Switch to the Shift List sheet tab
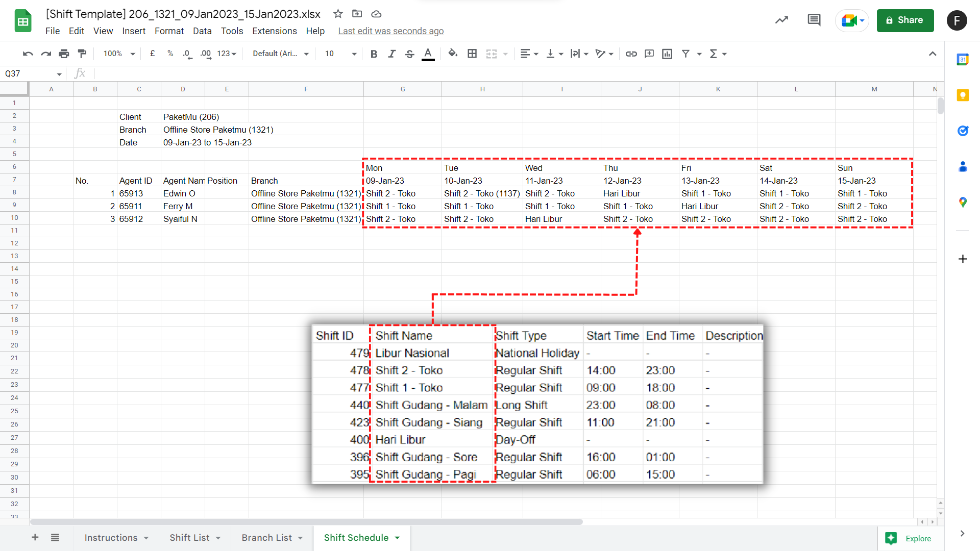The height and width of the screenshot is (551, 980). pyautogui.click(x=189, y=538)
